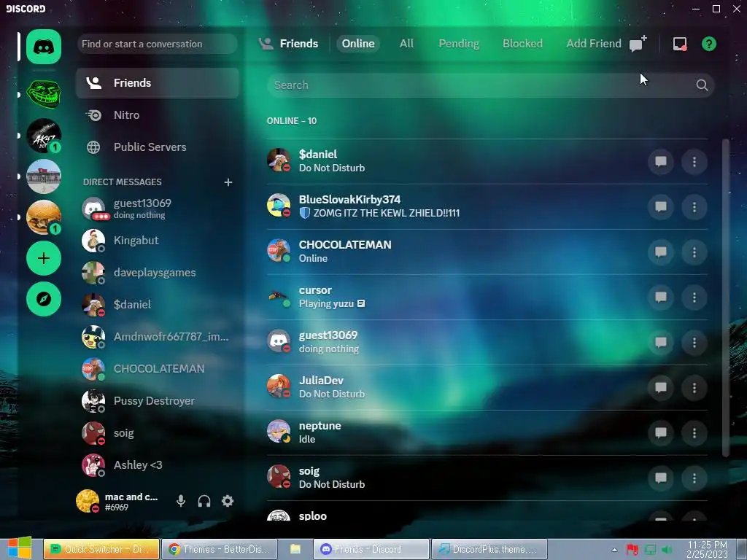
Task: Select Friends in the sidebar
Action: coord(158,83)
